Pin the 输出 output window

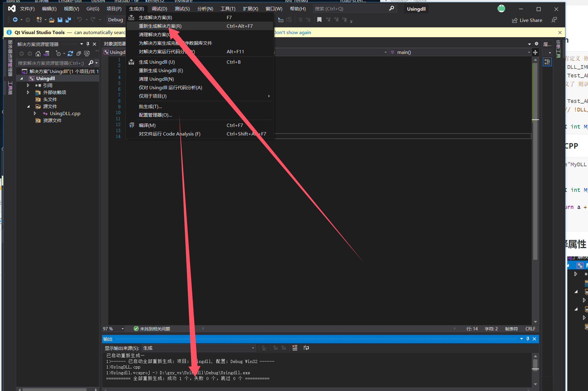tap(528, 339)
